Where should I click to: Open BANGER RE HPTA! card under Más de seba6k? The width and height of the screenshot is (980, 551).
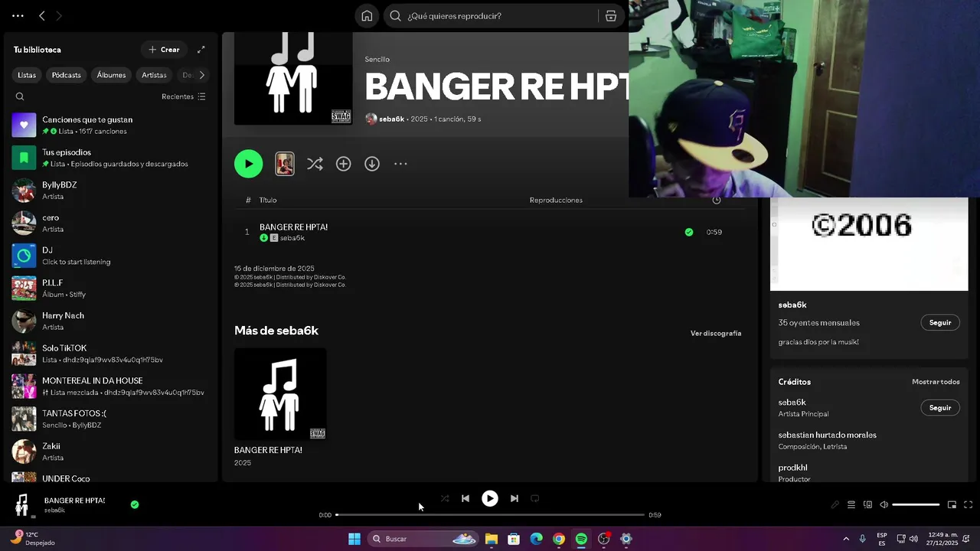click(x=280, y=407)
